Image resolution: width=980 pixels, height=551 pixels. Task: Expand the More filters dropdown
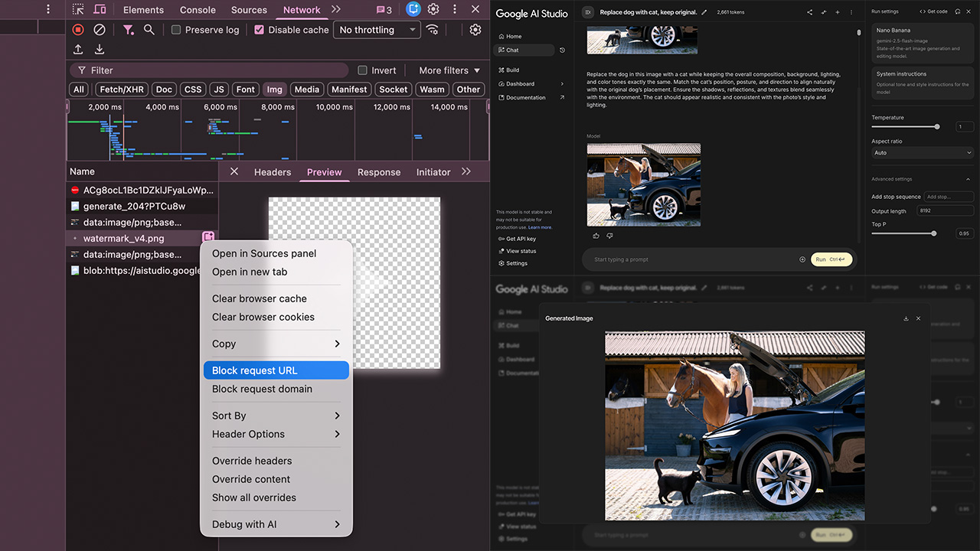(449, 70)
